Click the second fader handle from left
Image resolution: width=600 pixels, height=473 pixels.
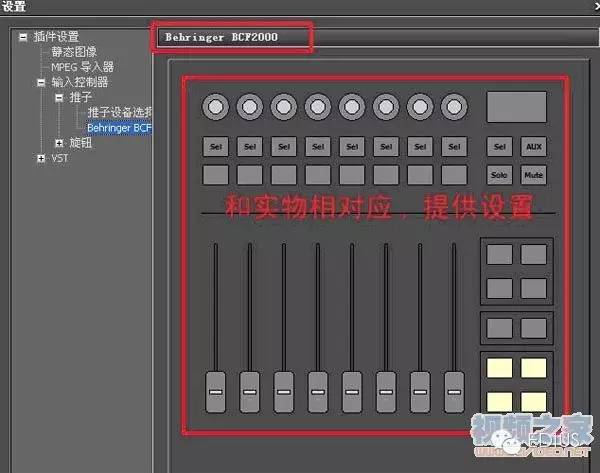249,392
